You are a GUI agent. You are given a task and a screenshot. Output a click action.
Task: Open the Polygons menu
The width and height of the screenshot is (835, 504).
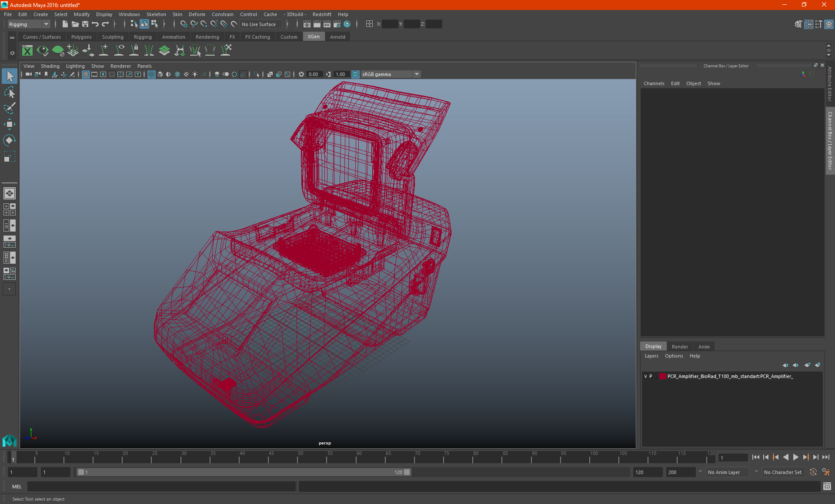point(82,36)
